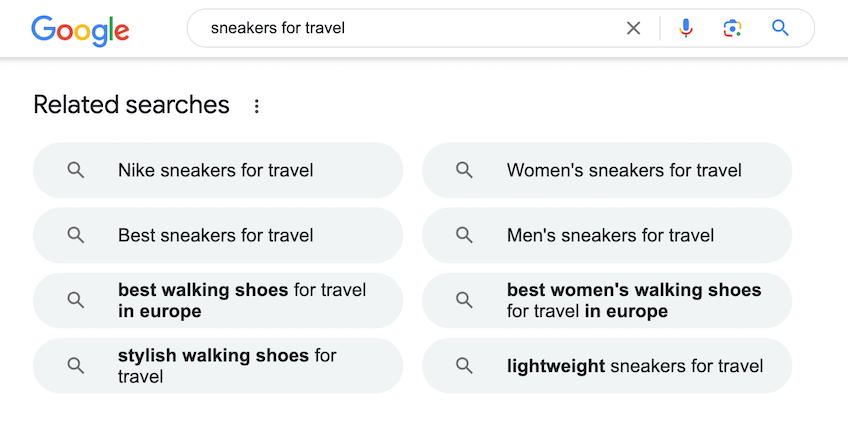The image size is (848, 441).
Task: Click the Google logo
Action: [80, 30]
